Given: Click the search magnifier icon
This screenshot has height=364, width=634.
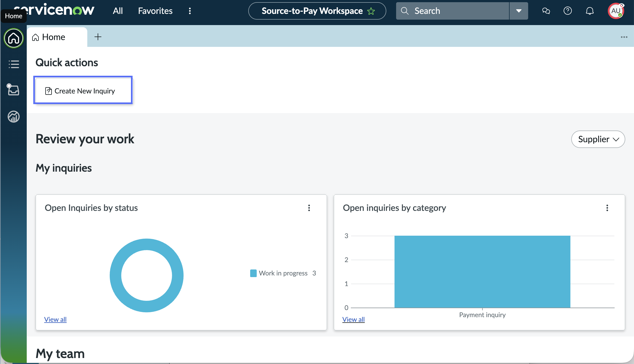Looking at the screenshot, I should [x=405, y=11].
